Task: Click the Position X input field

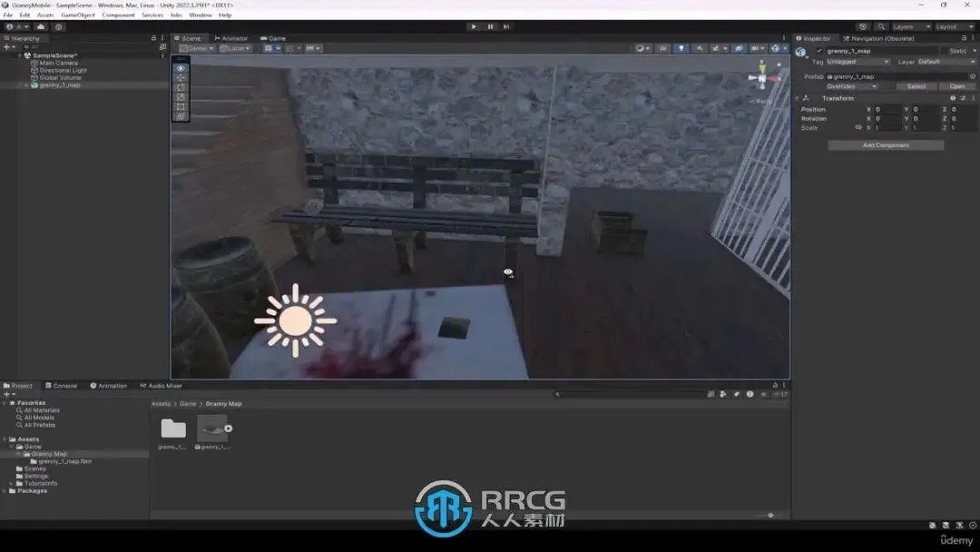Action: 887,109
